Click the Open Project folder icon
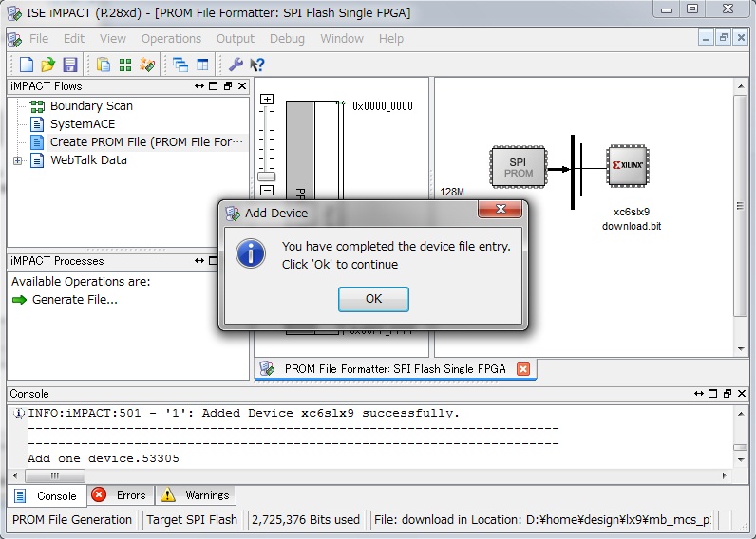Image resolution: width=756 pixels, height=539 pixels. click(47, 65)
